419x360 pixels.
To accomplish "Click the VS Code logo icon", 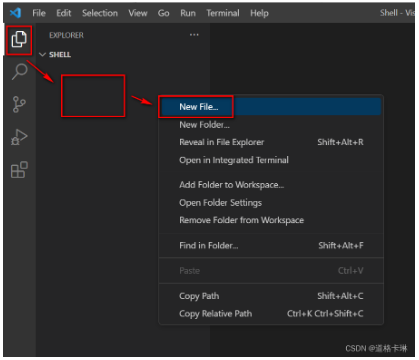I will [x=15, y=13].
